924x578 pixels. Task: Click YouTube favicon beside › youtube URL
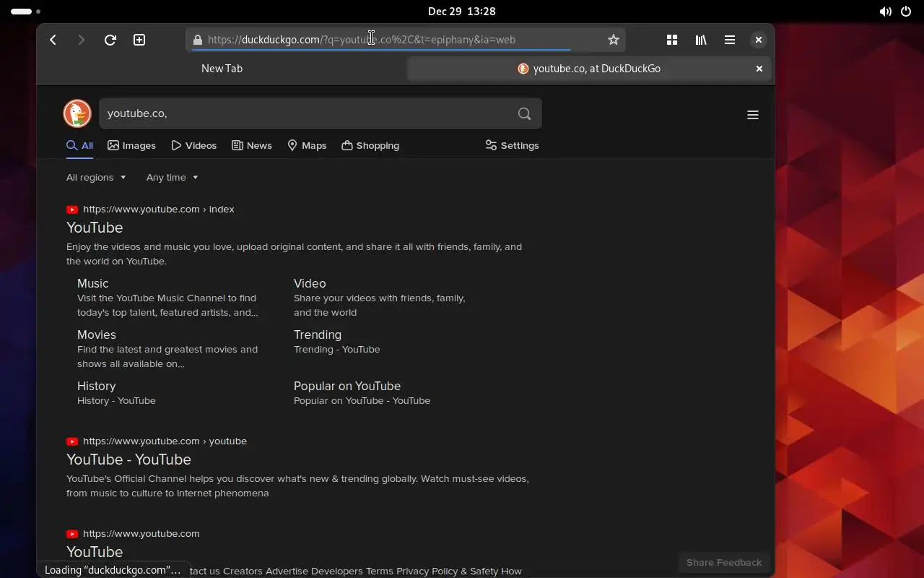(72, 441)
